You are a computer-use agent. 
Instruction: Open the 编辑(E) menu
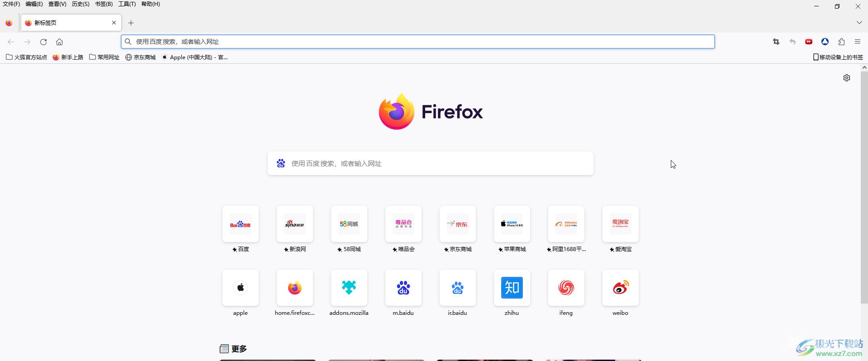tap(34, 4)
